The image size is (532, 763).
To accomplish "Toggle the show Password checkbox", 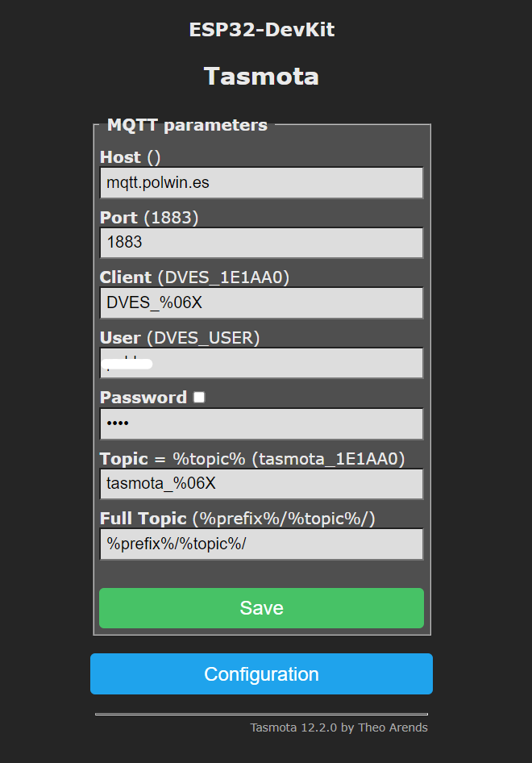I will (x=199, y=397).
